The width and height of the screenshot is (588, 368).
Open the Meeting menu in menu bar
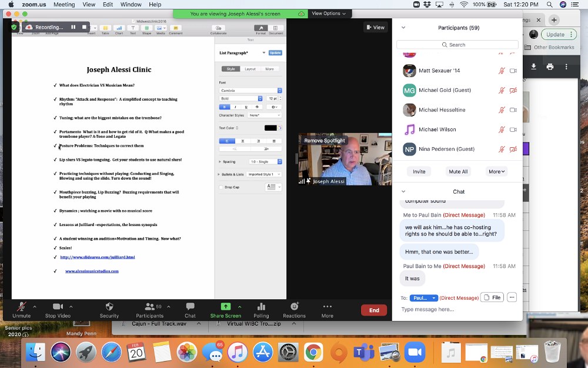(x=64, y=5)
